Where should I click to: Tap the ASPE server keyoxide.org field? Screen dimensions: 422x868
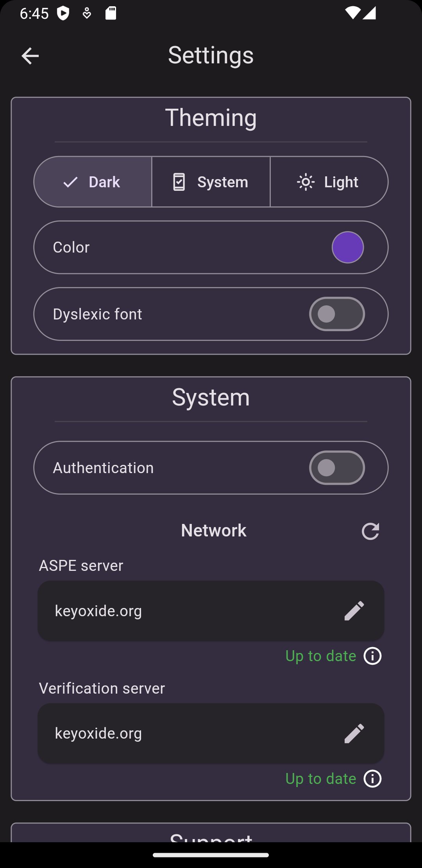pyautogui.click(x=188, y=611)
